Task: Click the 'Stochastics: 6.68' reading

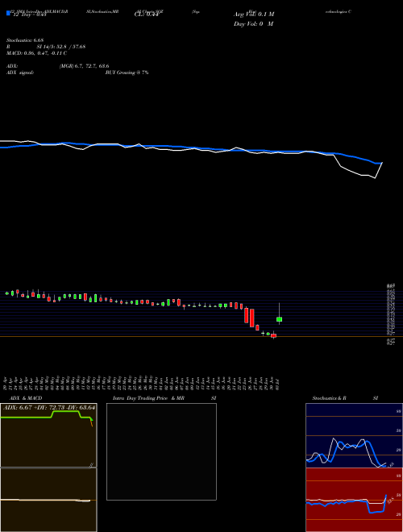Action: tap(25, 40)
